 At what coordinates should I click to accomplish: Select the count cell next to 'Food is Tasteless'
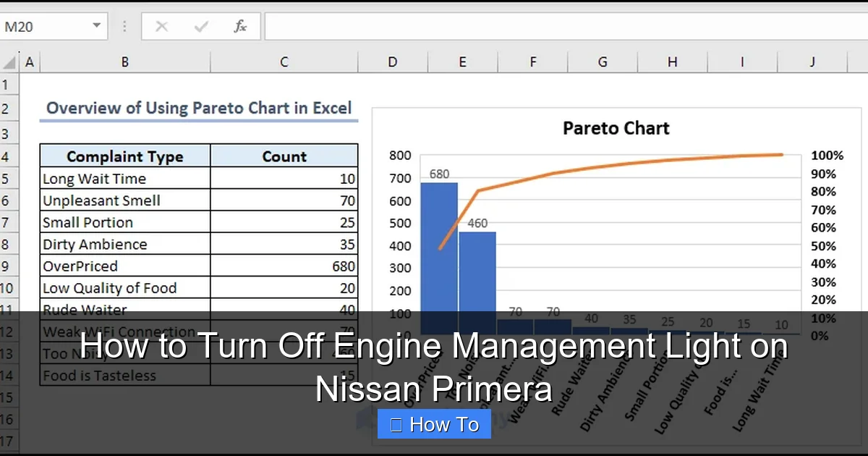point(284,375)
